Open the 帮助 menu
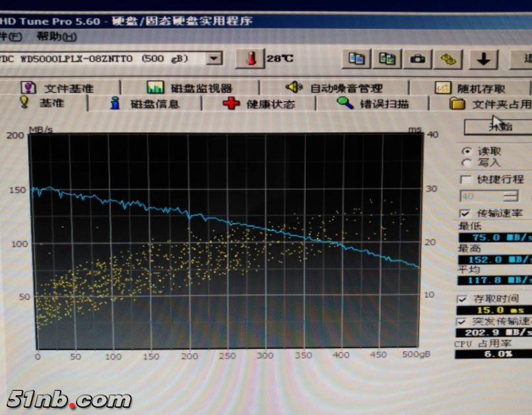Image resolution: width=532 pixels, height=415 pixels. point(56,36)
